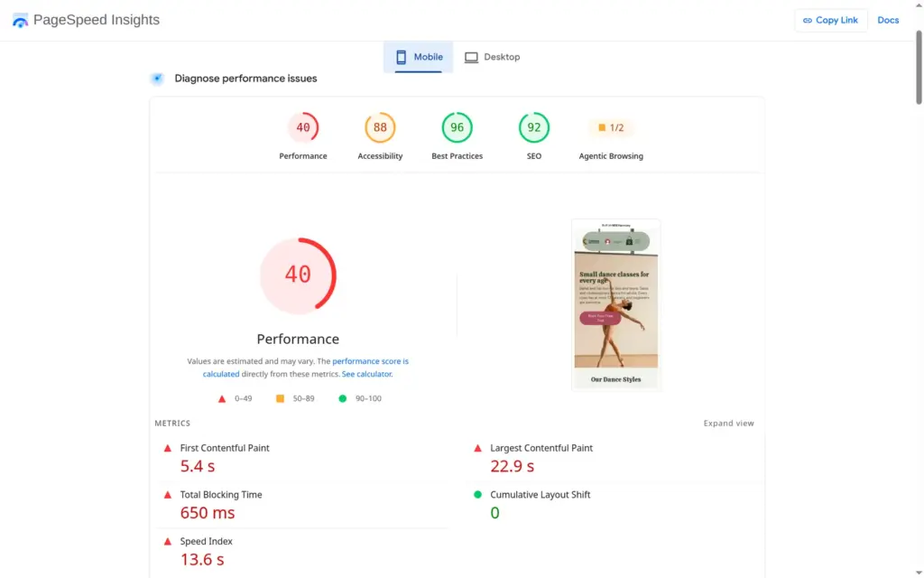
Task: Select the 5.4 s value
Action: point(198,466)
